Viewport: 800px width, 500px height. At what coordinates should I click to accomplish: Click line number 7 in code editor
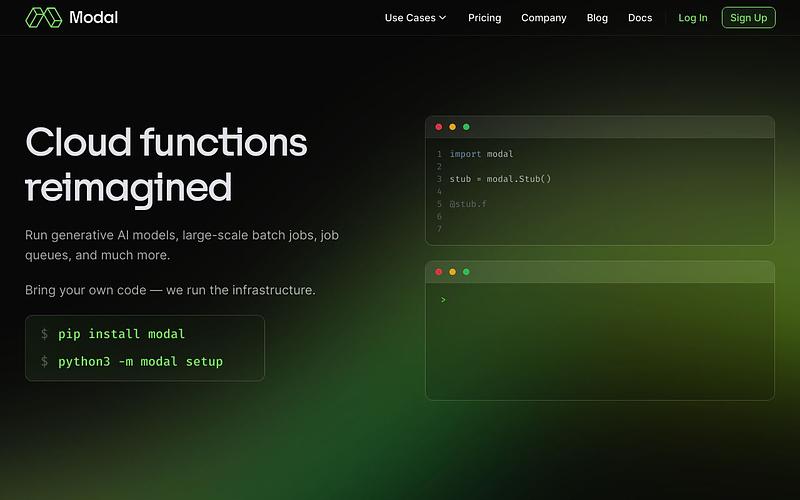click(439, 229)
